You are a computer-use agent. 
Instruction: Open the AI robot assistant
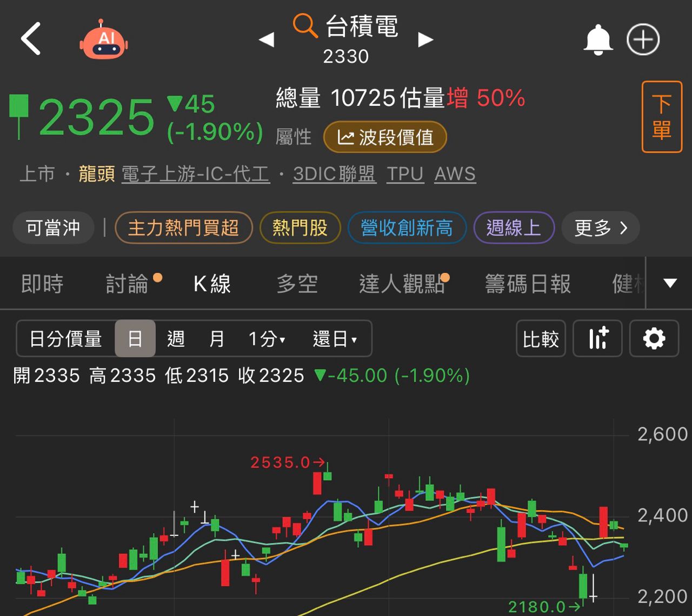pyautogui.click(x=104, y=39)
